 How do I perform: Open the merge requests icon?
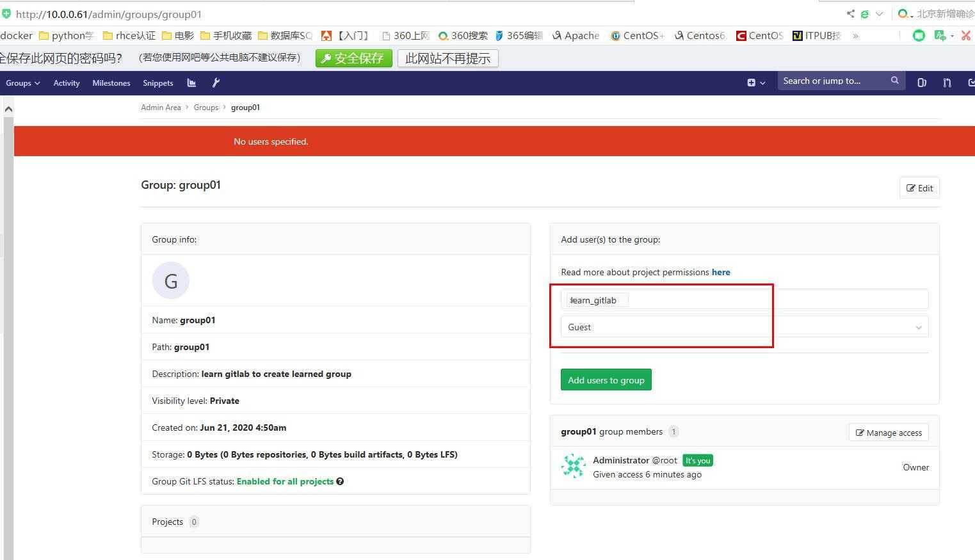[947, 83]
